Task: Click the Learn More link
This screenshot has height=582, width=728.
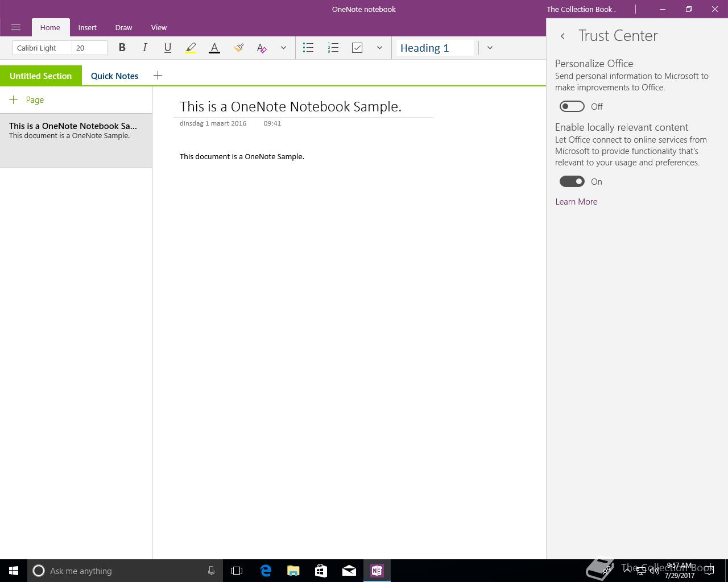Action: tap(576, 202)
